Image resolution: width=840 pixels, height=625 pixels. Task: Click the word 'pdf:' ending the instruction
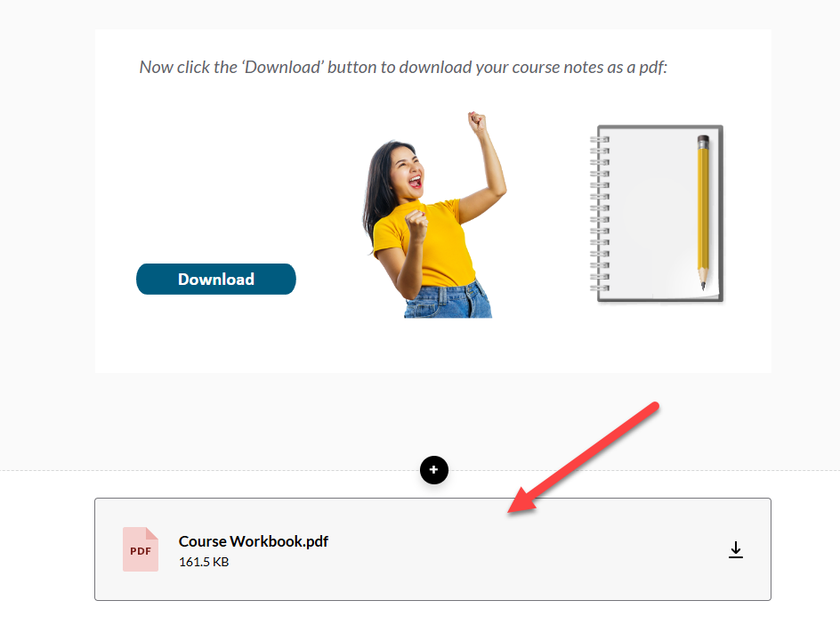click(653, 68)
